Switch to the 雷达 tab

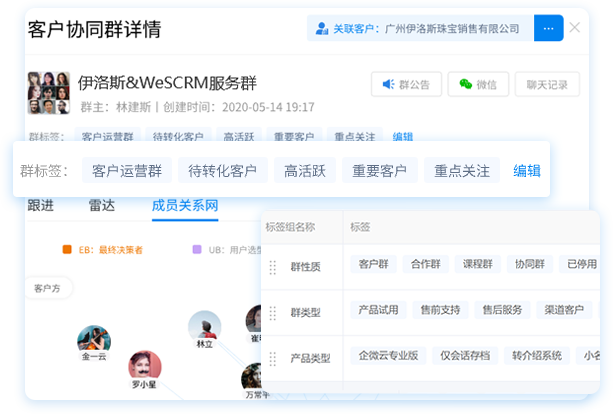(102, 206)
